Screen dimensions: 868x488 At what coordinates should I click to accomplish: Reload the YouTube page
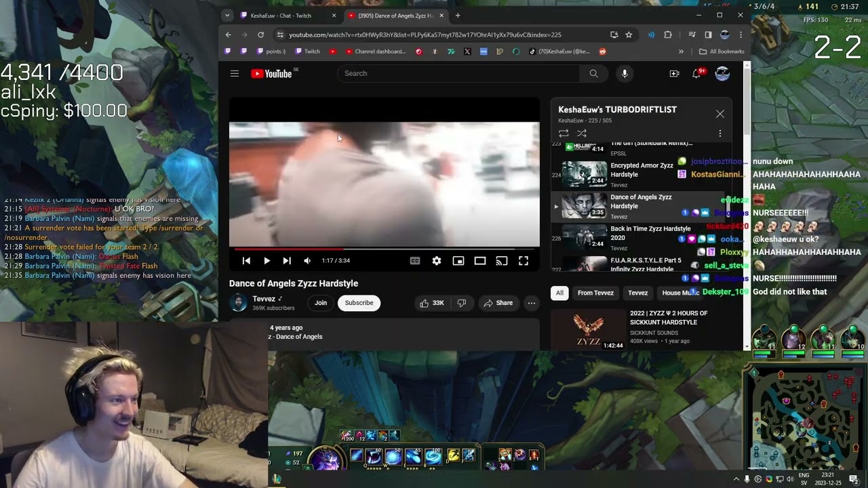click(260, 35)
